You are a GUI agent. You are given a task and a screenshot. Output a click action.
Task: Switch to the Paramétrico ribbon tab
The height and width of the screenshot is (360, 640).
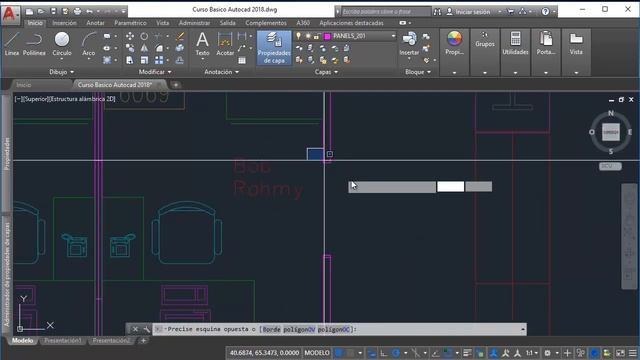click(x=130, y=23)
